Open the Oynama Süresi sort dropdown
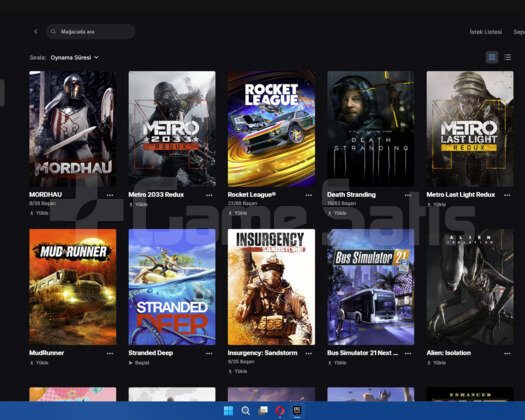The width and height of the screenshot is (525, 420). click(x=75, y=58)
